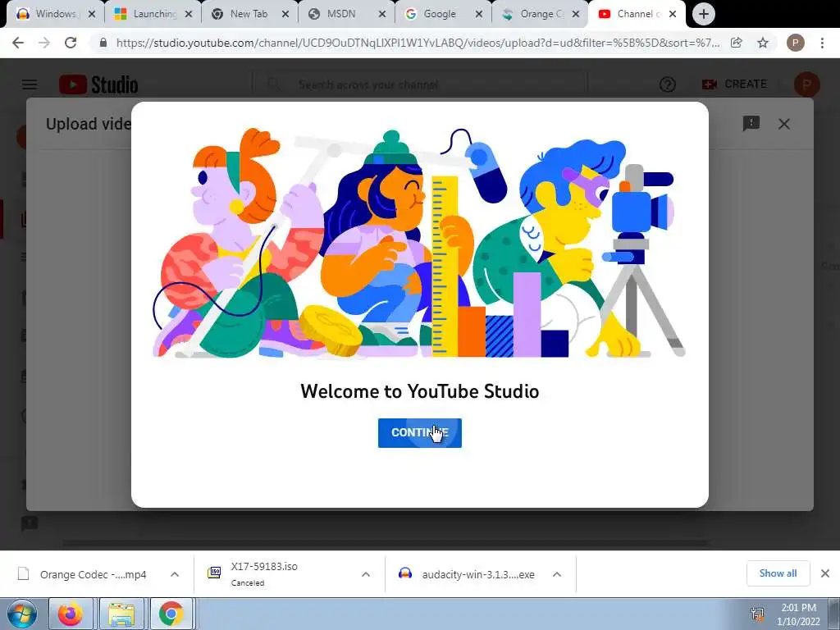This screenshot has width=840, height=630.
Task: Close the MSDN tab
Action: (382, 15)
